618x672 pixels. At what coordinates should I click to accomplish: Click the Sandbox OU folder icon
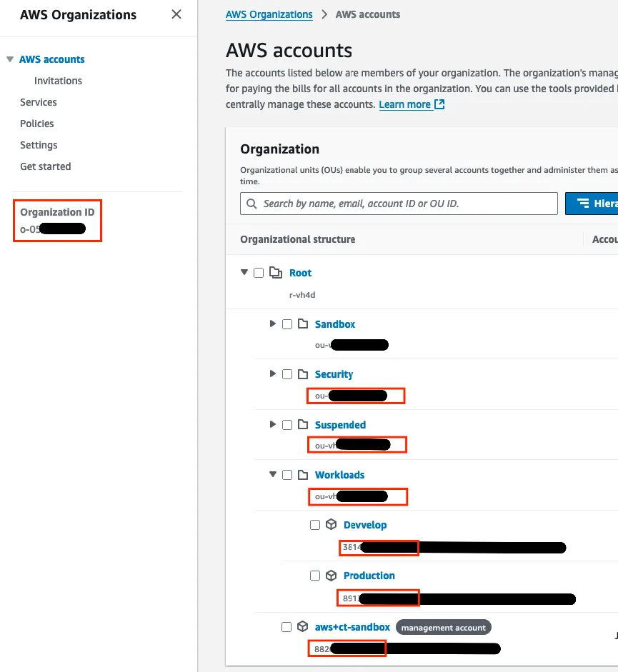(302, 324)
